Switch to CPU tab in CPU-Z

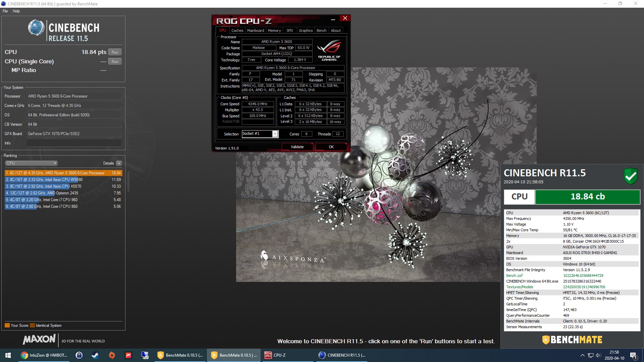pos(223,31)
